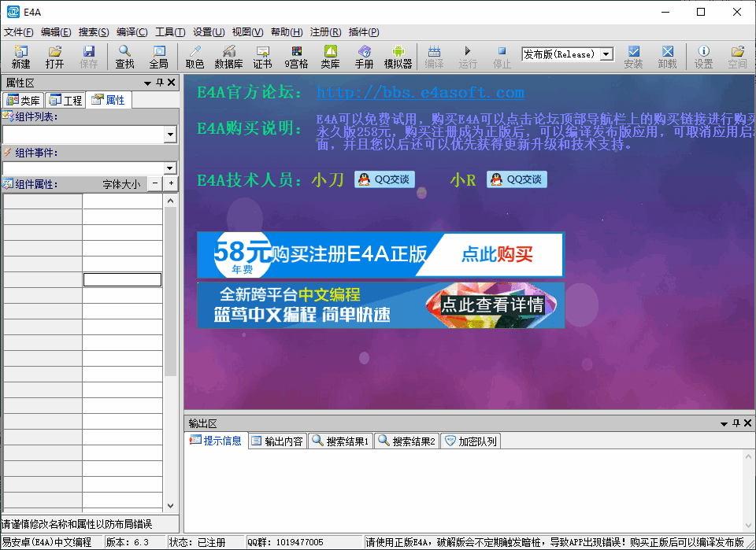
Task: Open the 输出区 panel options arrow
Action: click(724, 424)
